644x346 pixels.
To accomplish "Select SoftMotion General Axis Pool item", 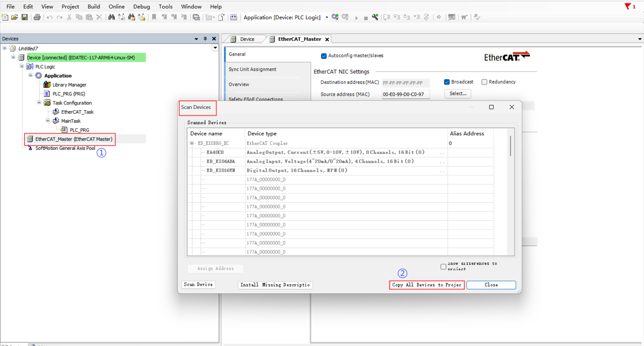I will (65, 148).
